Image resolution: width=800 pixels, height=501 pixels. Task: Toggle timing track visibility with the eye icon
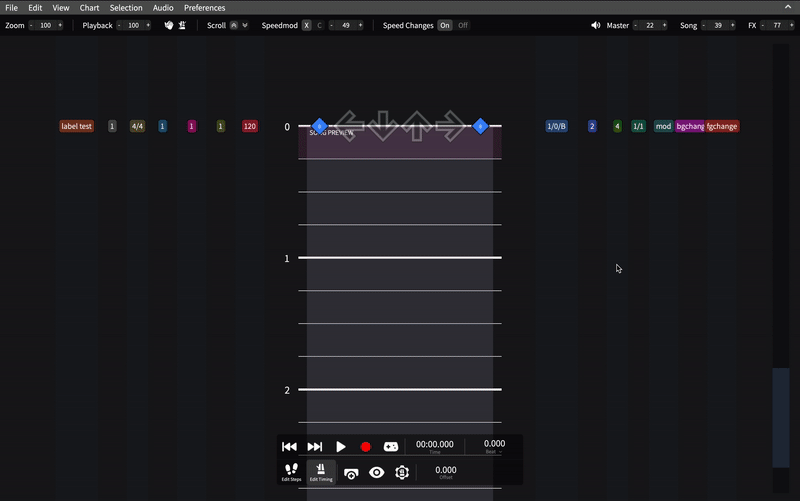coord(377,472)
